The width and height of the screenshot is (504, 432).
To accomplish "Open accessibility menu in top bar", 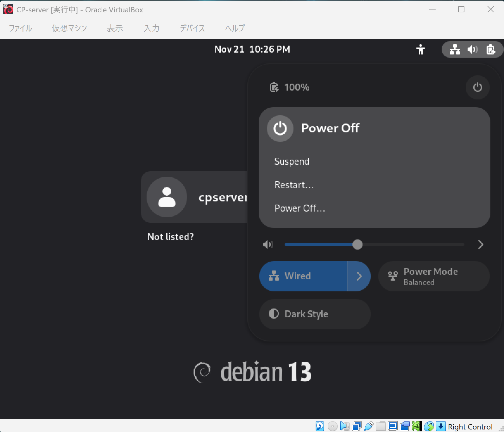I will pyautogui.click(x=420, y=50).
